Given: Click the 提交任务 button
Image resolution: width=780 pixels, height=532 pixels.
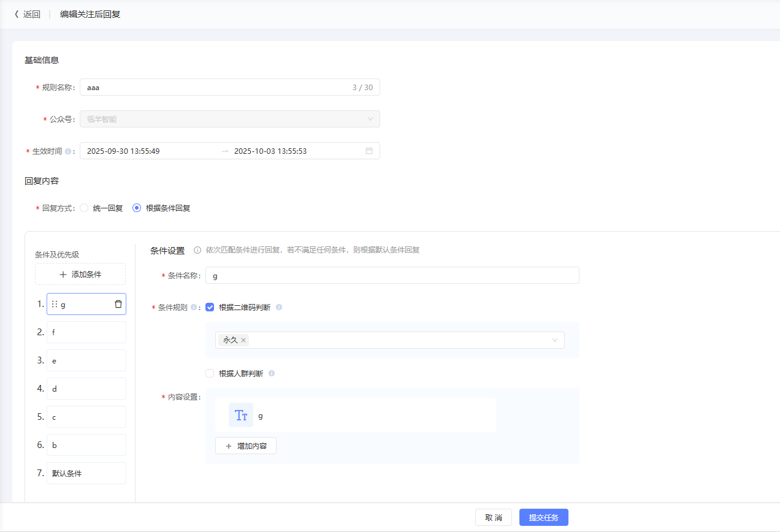Looking at the screenshot, I should click(544, 517).
